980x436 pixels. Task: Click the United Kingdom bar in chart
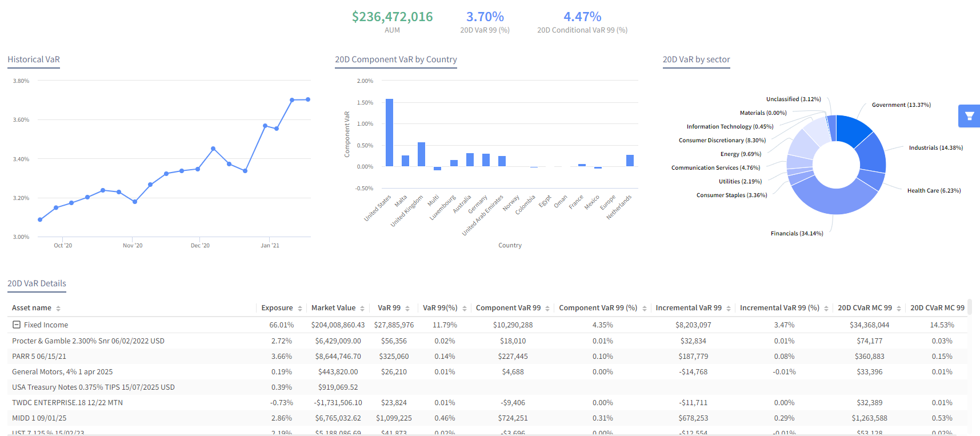pyautogui.click(x=421, y=154)
